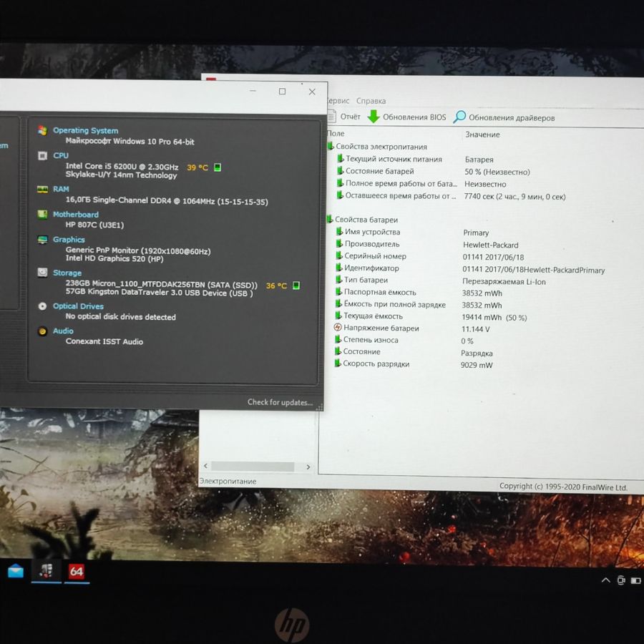Click the Значение column header
Image resolution: width=644 pixels, height=644 pixels.
point(482,135)
